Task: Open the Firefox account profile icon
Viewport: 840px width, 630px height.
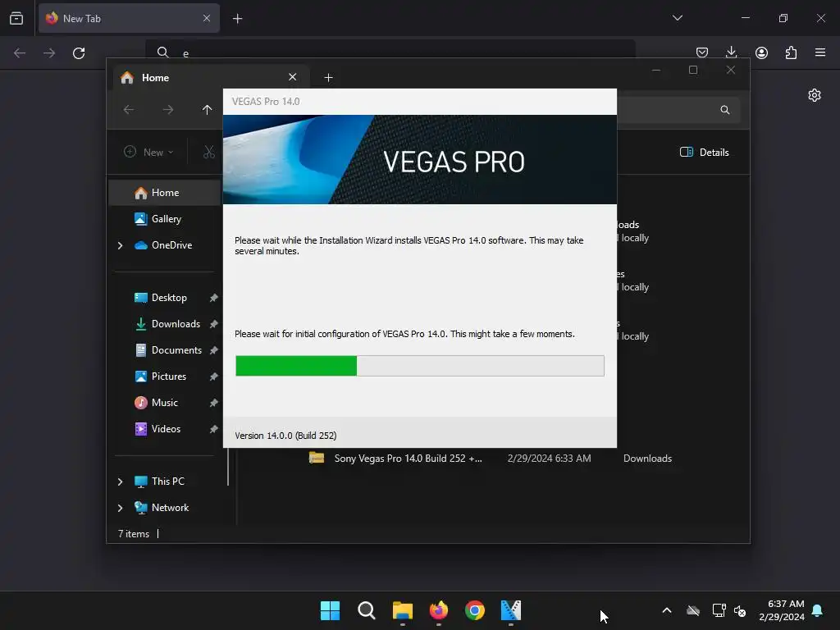Action: click(x=761, y=52)
